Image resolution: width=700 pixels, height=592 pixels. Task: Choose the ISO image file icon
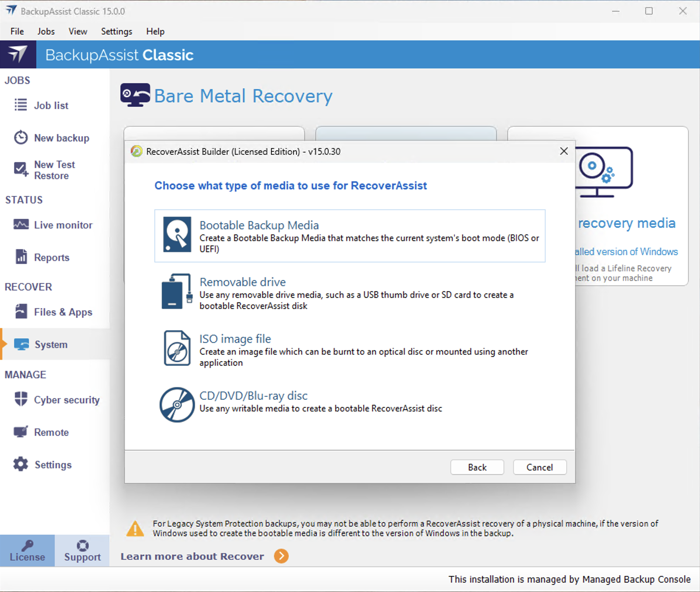point(177,348)
